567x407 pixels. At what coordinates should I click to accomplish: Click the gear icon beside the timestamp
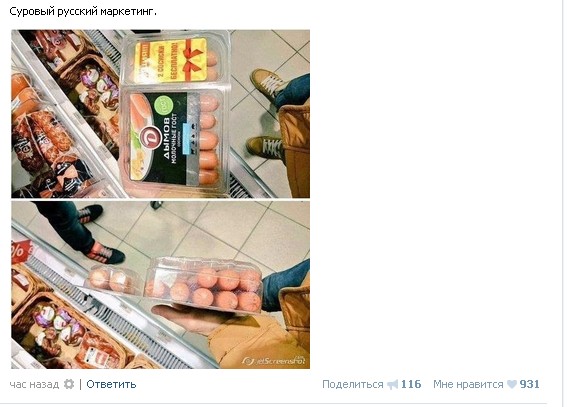pyautogui.click(x=69, y=384)
